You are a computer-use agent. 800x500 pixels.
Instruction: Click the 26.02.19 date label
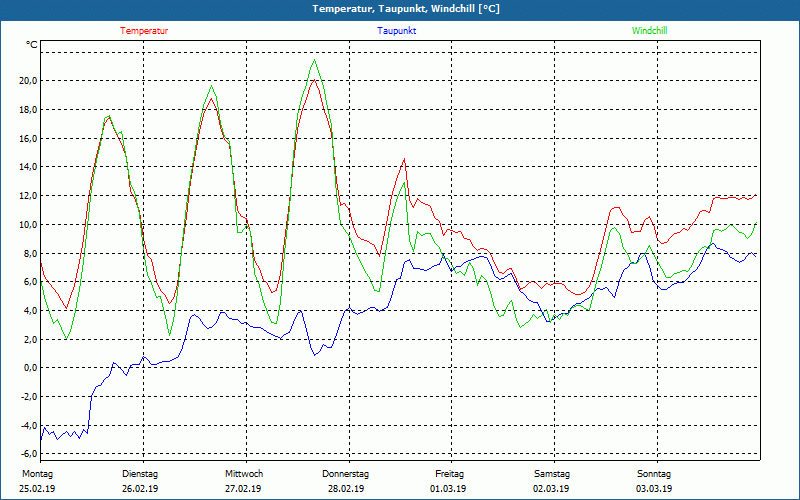click(x=140, y=489)
